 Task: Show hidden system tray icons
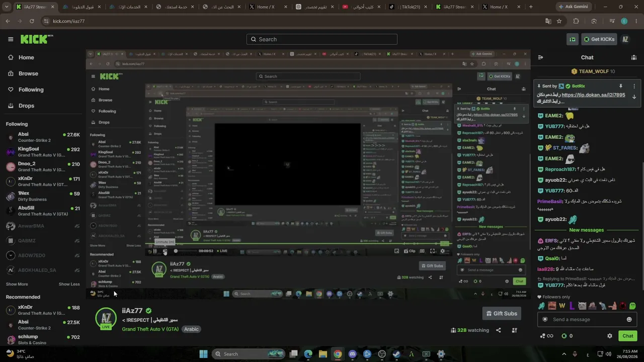tap(564, 354)
